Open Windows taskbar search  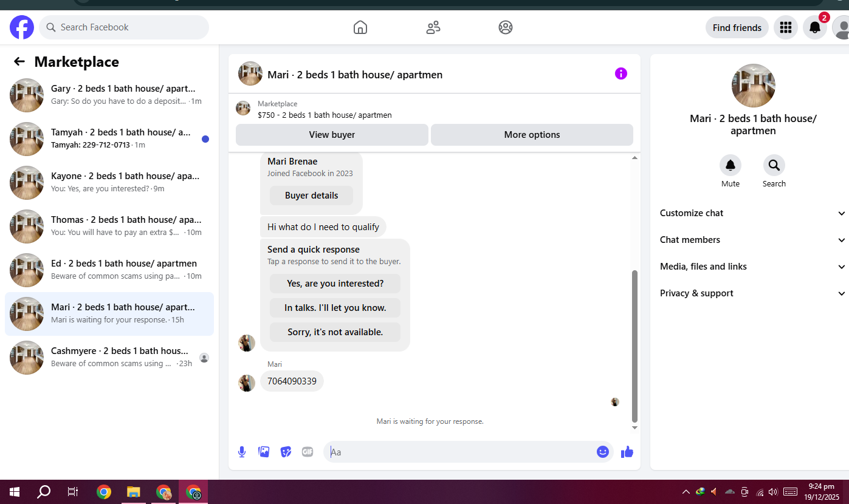coord(44,492)
